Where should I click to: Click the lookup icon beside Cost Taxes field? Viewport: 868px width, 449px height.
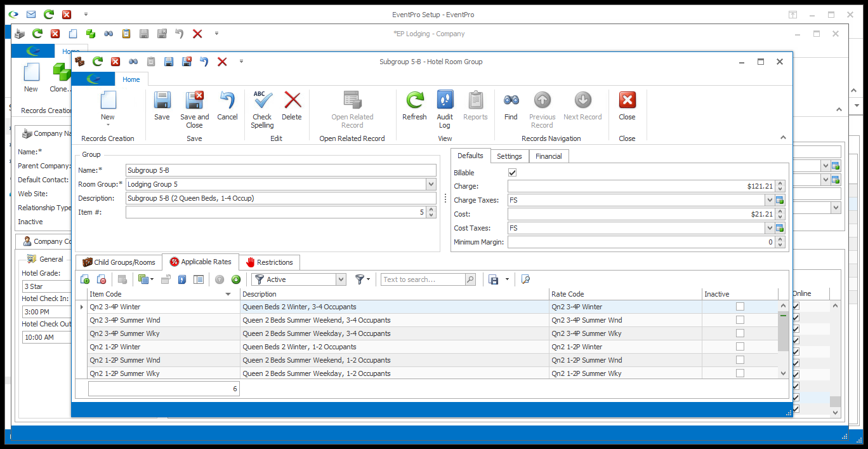coord(780,228)
